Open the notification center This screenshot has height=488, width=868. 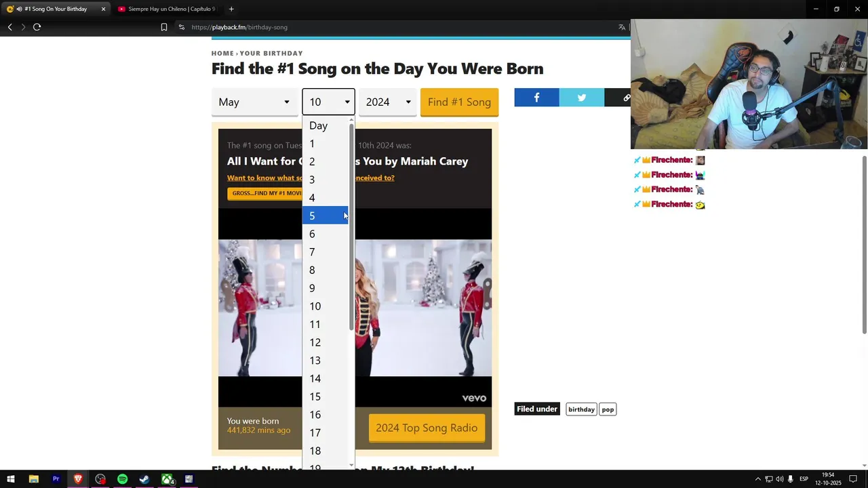click(854, 479)
